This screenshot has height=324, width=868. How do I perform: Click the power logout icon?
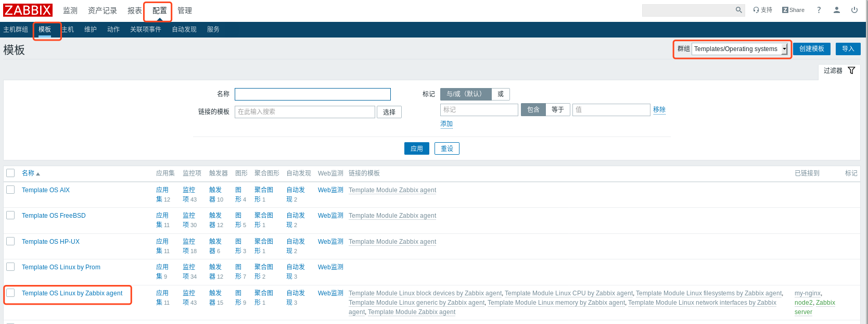point(854,10)
